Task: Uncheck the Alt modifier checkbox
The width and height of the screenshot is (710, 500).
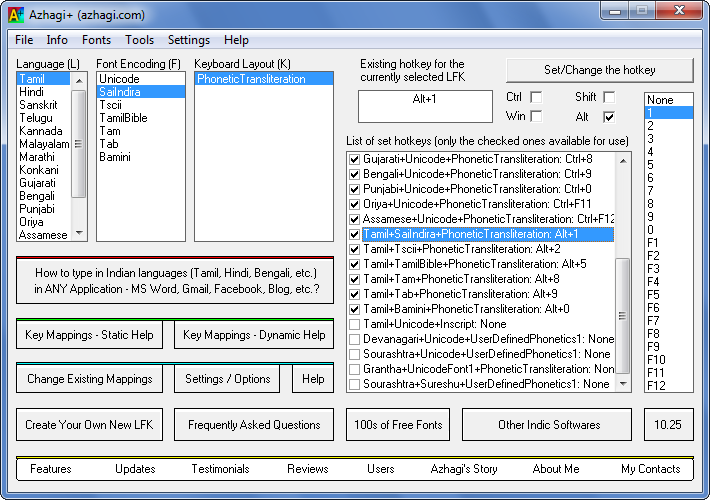Action: click(609, 117)
